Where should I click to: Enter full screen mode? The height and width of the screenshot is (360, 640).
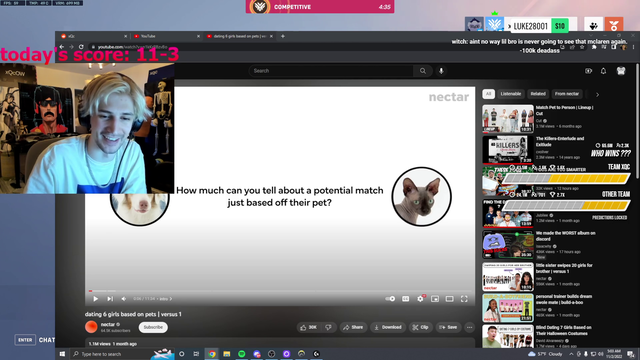tap(464, 299)
